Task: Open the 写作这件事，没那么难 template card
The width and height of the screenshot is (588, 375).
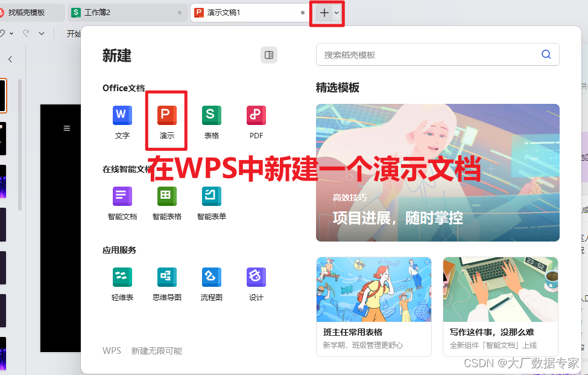Action: click(x=500, y=307)
